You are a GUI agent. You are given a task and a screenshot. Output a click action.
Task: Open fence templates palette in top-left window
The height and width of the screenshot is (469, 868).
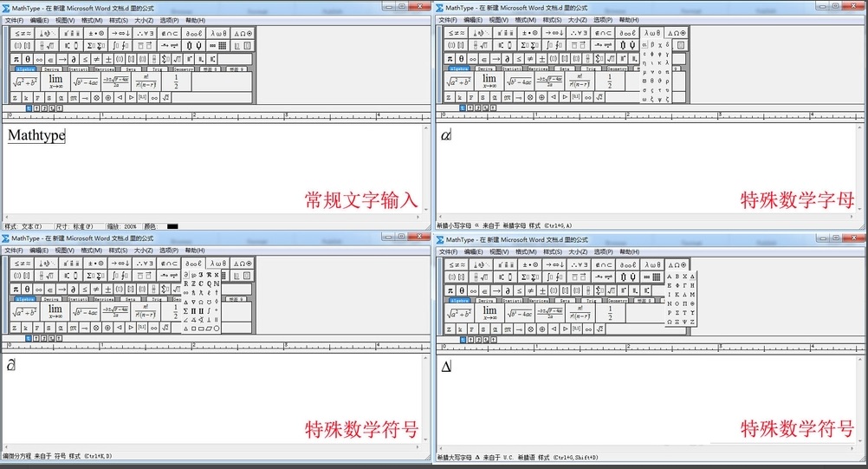pos(23,45)
